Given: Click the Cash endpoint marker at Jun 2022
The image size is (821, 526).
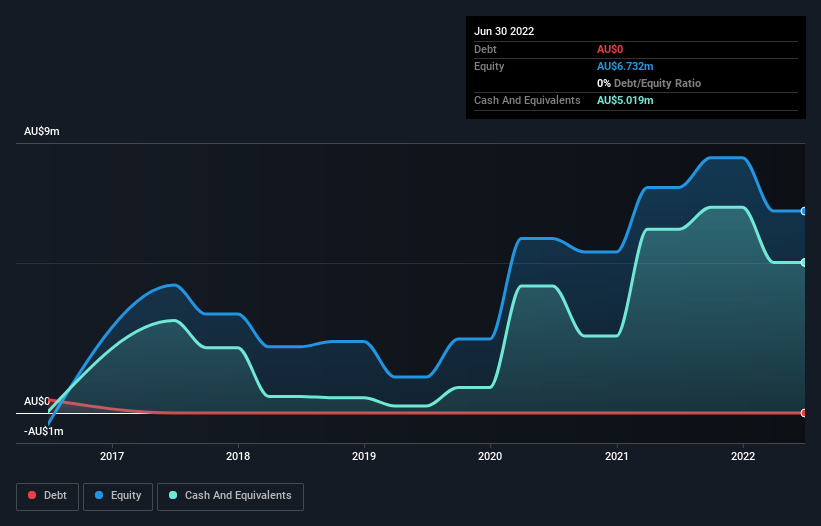Looking at the screenshot, I should (804, 263).
